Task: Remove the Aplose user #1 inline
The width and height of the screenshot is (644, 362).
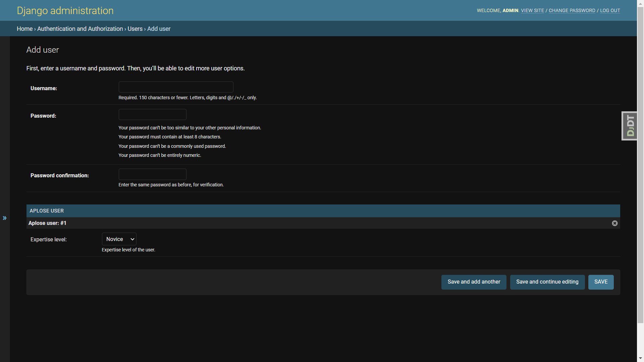Action: click(614, 223)
